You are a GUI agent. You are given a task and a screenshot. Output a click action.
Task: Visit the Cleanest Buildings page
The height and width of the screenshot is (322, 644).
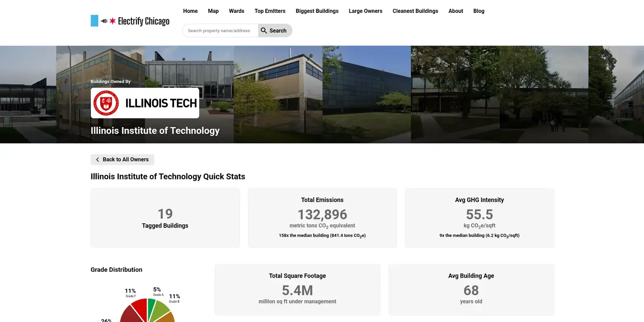click(x=415, y=11)
